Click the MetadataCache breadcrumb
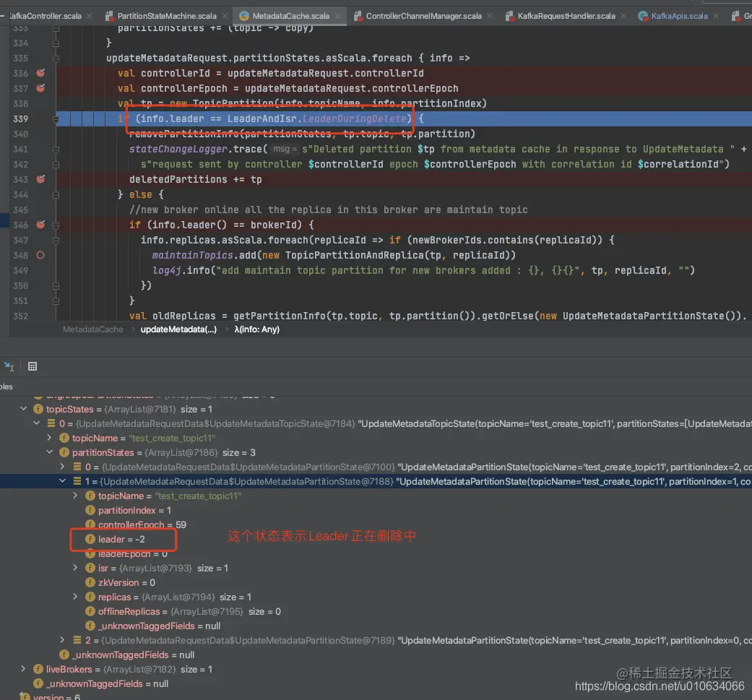The height and width of the screenshot is (700, 752). point(92,329)
